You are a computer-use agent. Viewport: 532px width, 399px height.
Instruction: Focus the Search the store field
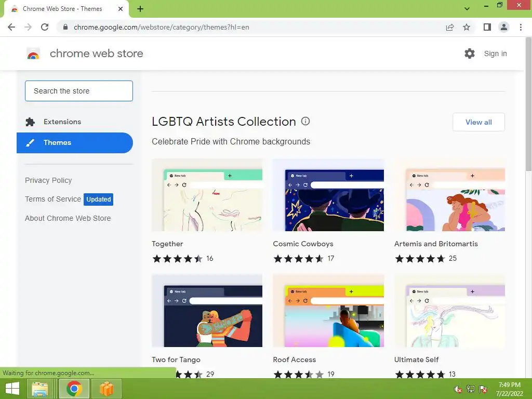pyautogui.click(x=79, y=91)
